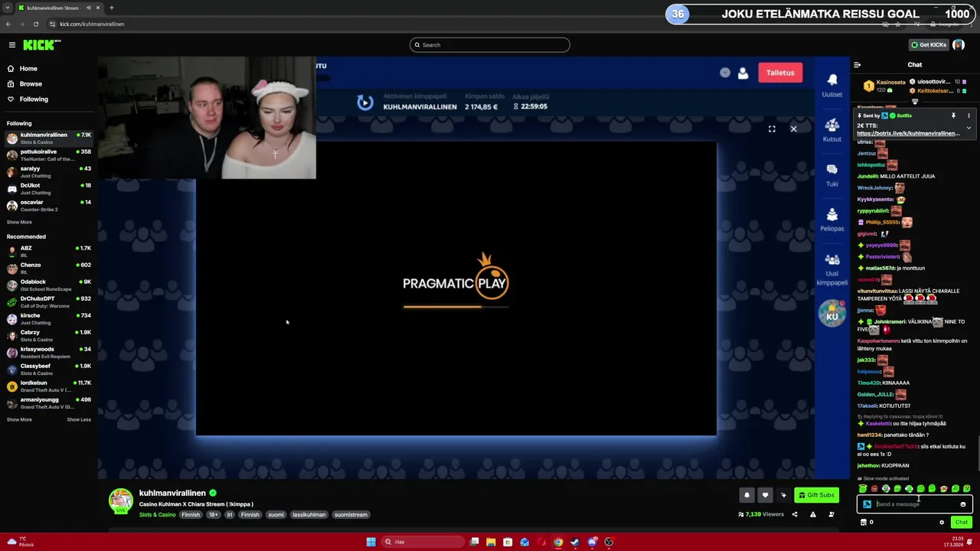The image size is (980, 551).
Task: Open channel shop points icon
Action: tap(864, 522)
